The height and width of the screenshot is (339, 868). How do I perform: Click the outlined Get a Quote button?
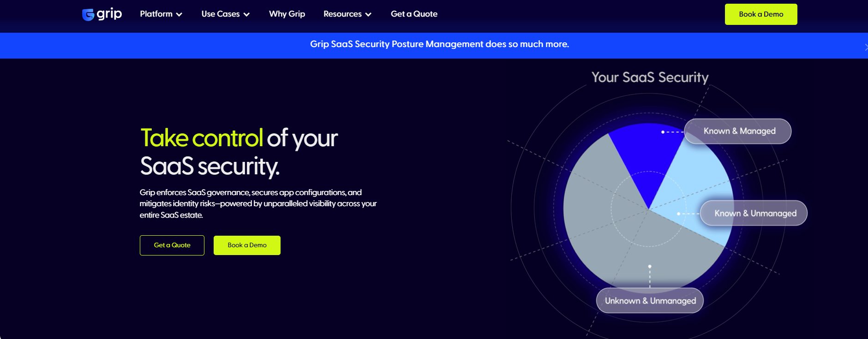pyautogui.click(x=172, y=245)
